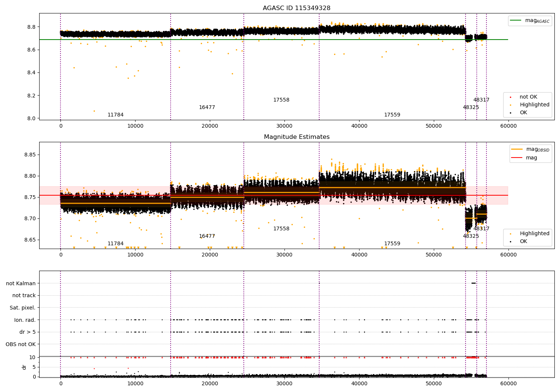Click the mag AGASC legend entry
This screenshot has height=392, width=560.
[x=530, y=21]
